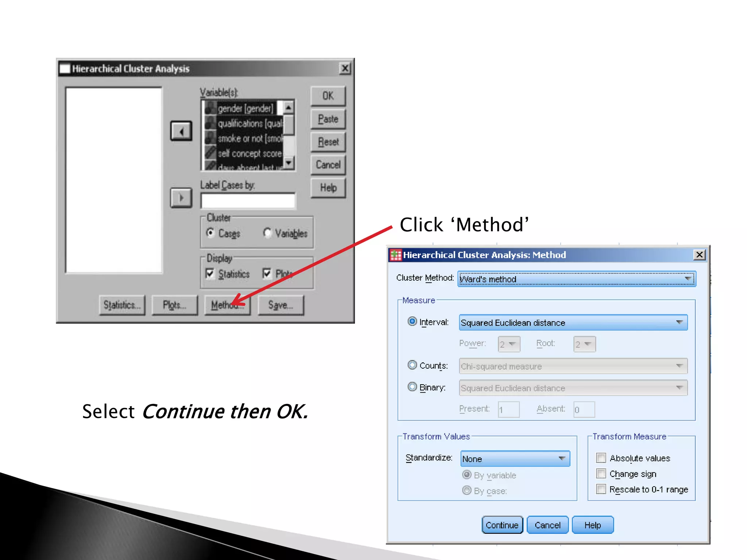Enable the Absolute values checkbox
747x560 pixels.
(601, 458)
